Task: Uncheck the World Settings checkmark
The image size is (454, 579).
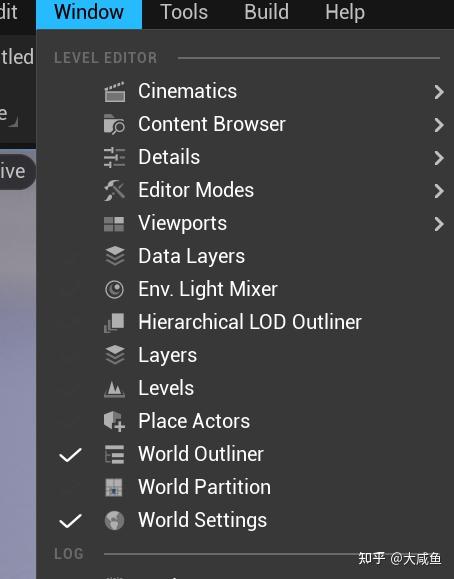Action: 70,521
